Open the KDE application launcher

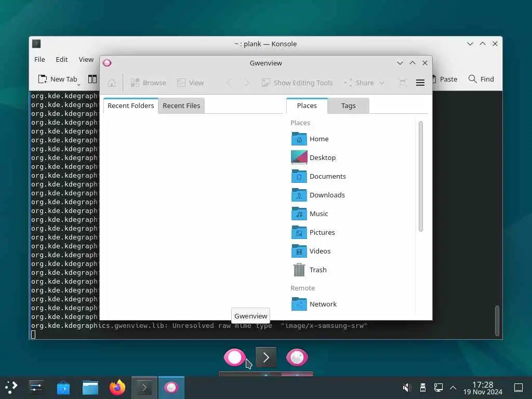pyautogui.click(x=11, y=388)
